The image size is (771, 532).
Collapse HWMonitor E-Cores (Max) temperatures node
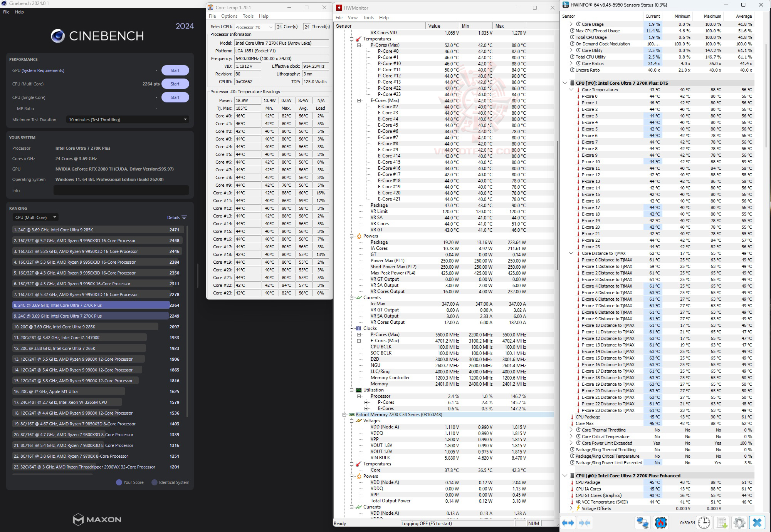tap(359, 100)
